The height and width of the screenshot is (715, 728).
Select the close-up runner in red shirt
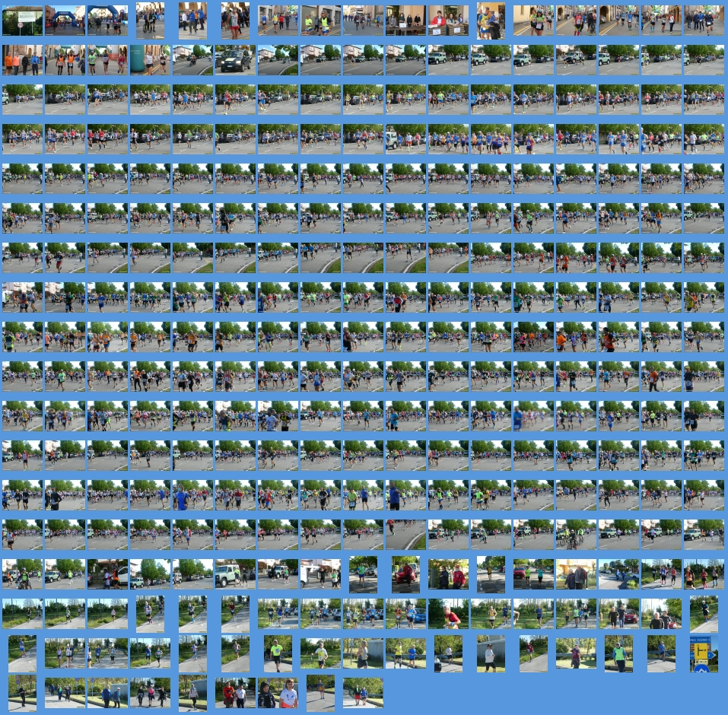448,614
